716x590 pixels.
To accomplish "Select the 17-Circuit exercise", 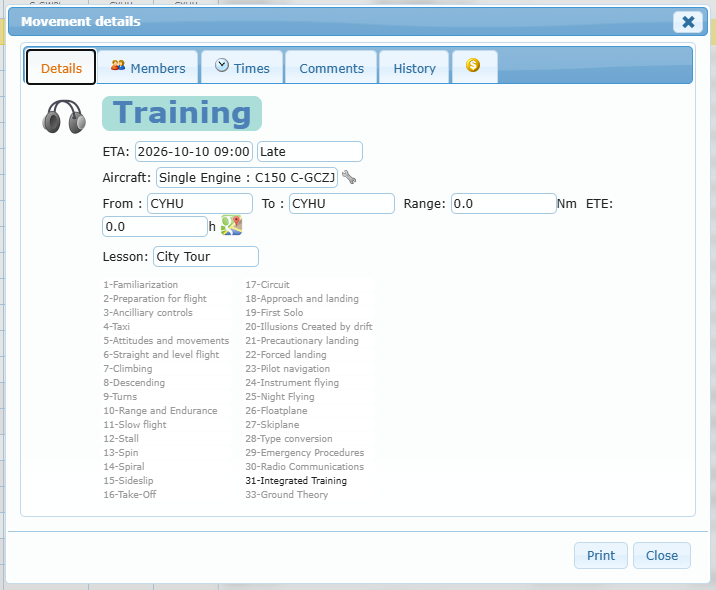I will (x=268, y=284).
